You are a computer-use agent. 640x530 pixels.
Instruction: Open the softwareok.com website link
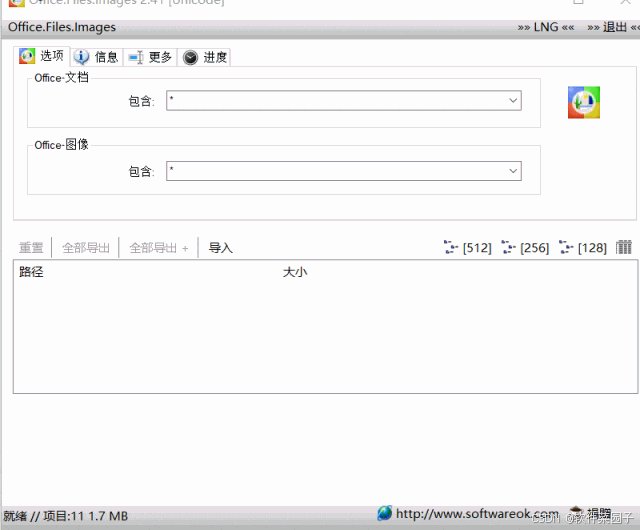coord(477,514)
